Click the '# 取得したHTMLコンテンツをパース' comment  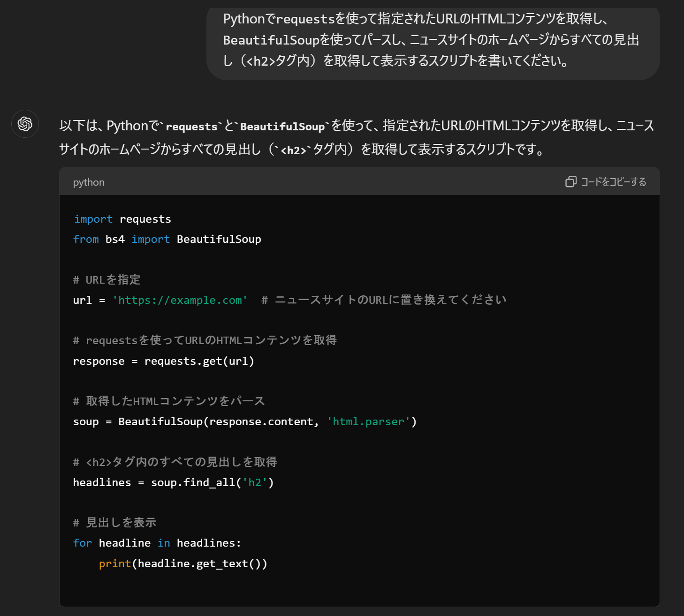click(x=169, y=401)
